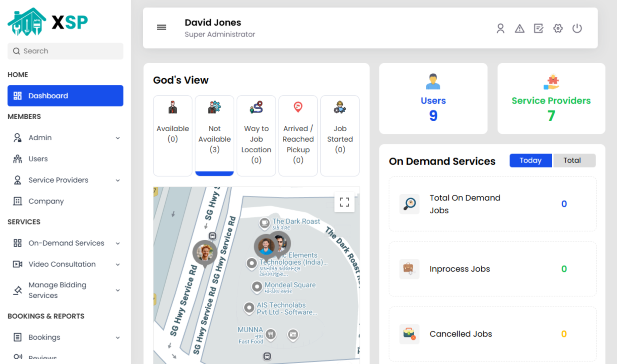Switch On Demand Services to Today
Image resolution: width=617 pixels, height=364 pixels.
[530, 161]
